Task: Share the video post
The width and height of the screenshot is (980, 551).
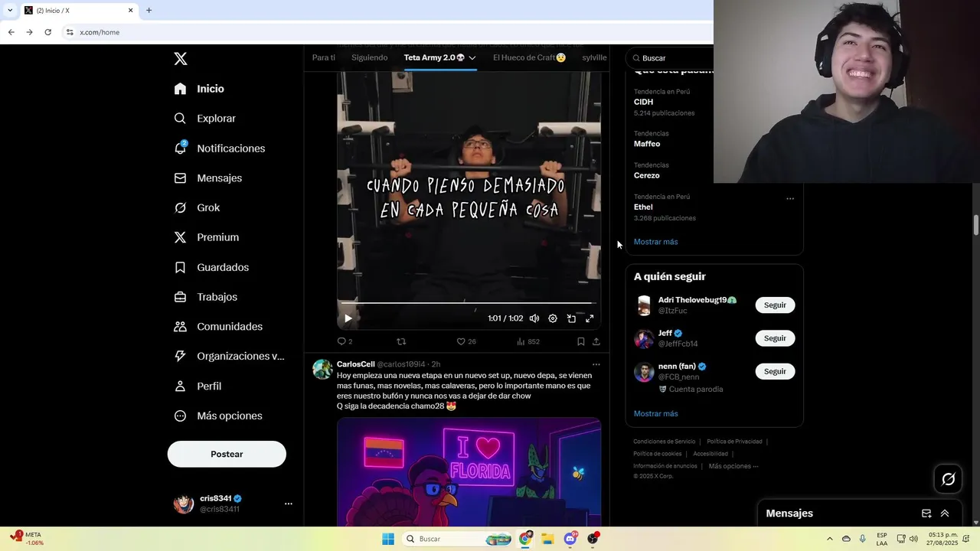Action: (x=596, y=341)
